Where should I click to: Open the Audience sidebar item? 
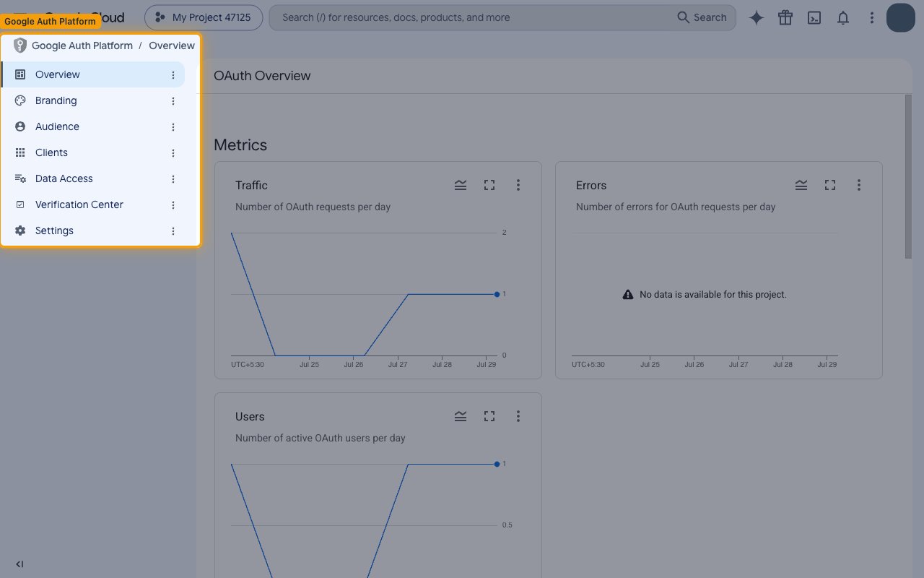[92, 126]
